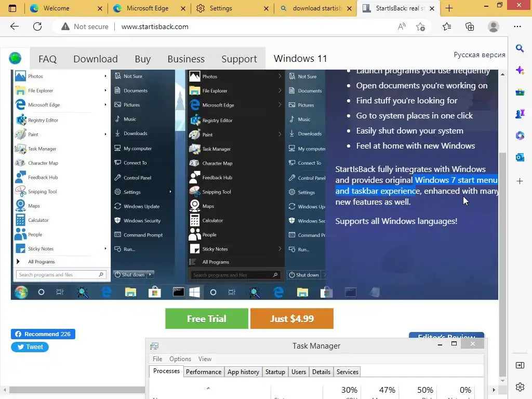
Task: Click the page vertical scrollbar thumb
Action: pyautogui.click(x=502, y=264)
